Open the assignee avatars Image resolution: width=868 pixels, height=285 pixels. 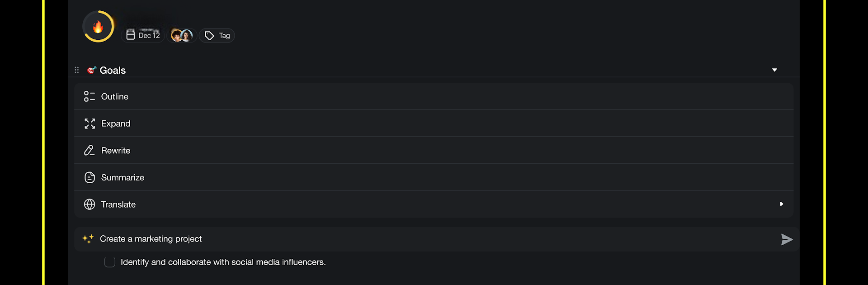pyautogui.click(x=182, y=35)
